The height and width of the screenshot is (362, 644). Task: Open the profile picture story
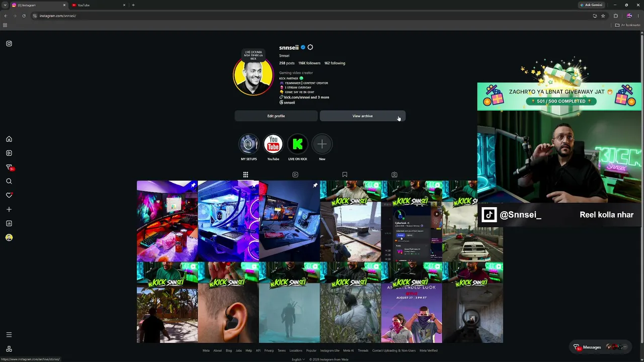(x=253, y=75)
